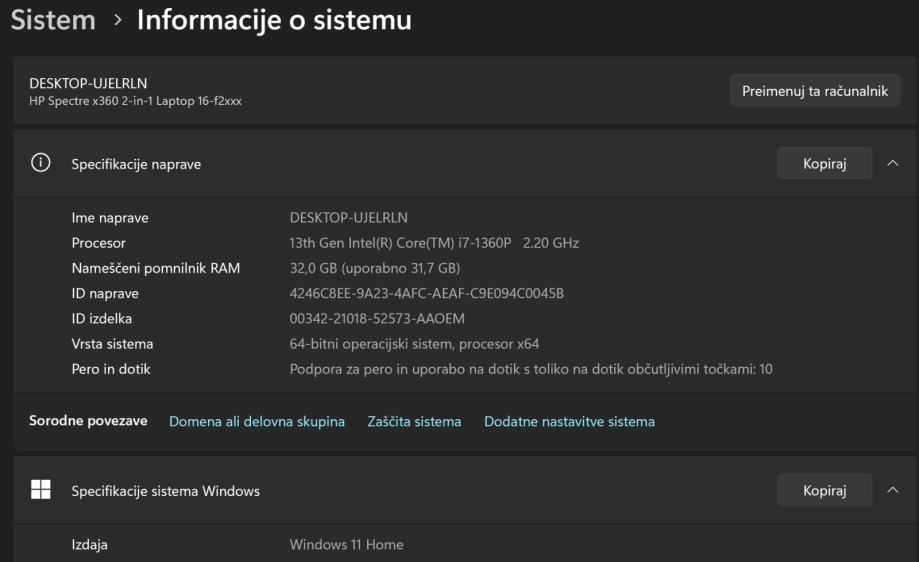Open the Zaščita sistema link
This screenshot has width=919, height=562.
pyautogui.click(x=414, y=422)
